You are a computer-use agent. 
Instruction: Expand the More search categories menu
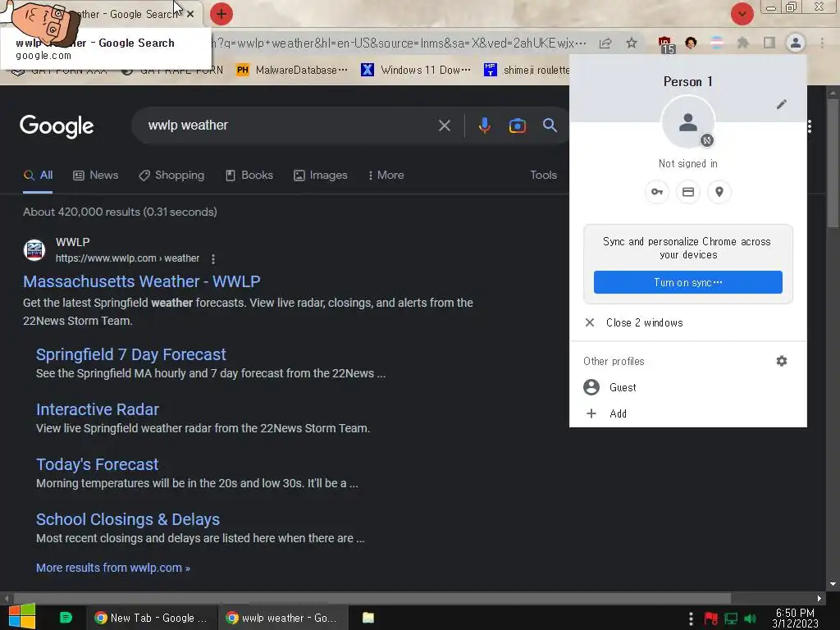tap(386, 176)
